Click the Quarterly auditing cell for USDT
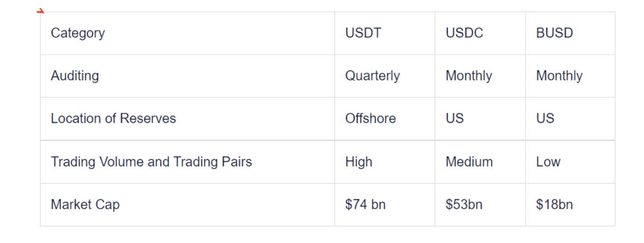This screenshot has width=644, height=243. click(372, 76)
